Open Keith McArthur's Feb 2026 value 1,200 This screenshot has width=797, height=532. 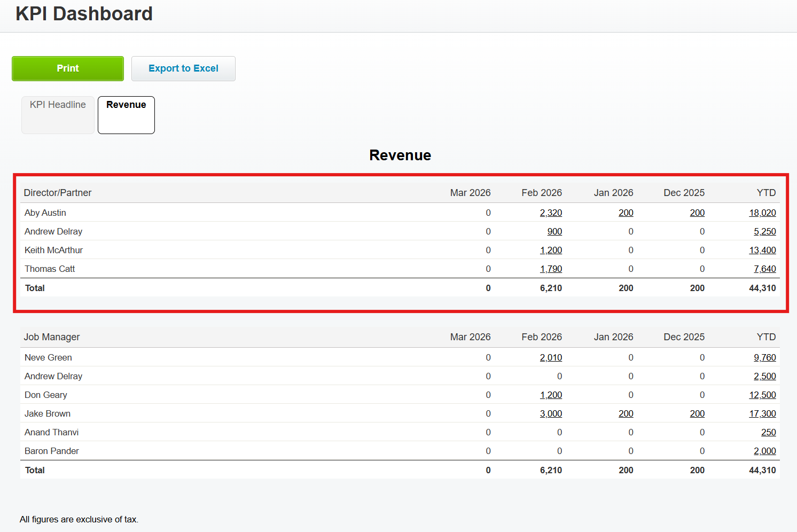click(x=551, y=250)
